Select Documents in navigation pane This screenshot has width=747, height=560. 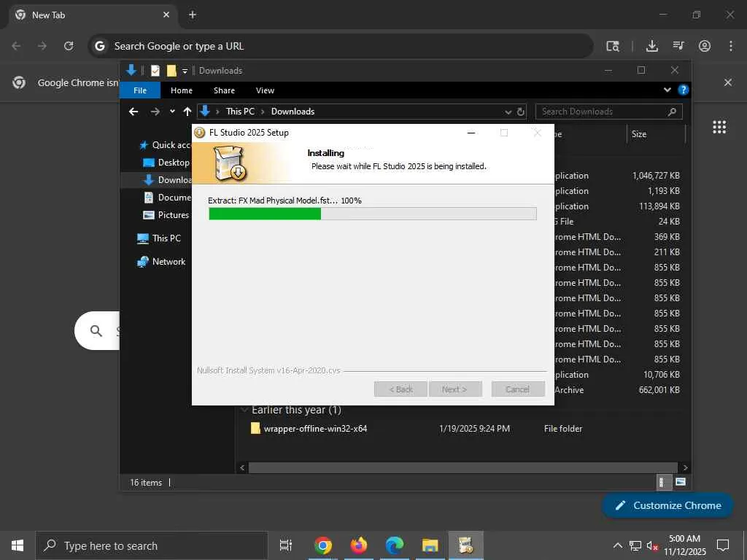[x=167, y=197]
